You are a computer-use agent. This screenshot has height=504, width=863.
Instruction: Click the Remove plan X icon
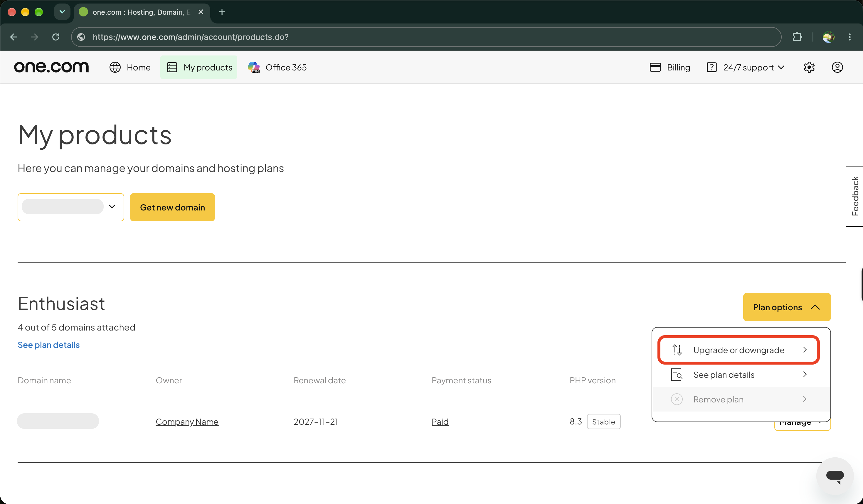coord(677,399)
